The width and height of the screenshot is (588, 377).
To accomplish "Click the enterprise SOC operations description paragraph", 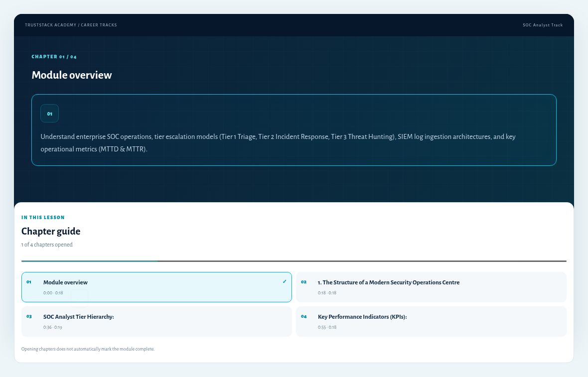I will 278,143.
